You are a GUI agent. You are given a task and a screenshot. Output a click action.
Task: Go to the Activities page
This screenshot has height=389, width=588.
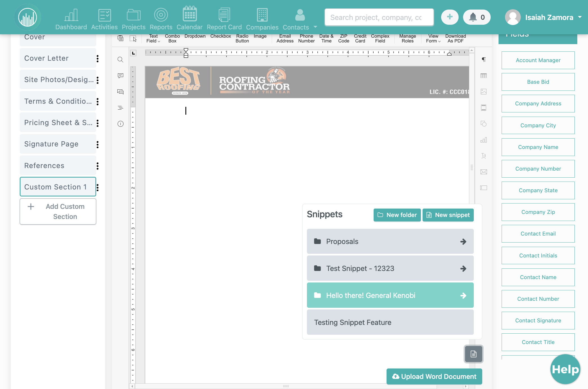click(104, 19)
